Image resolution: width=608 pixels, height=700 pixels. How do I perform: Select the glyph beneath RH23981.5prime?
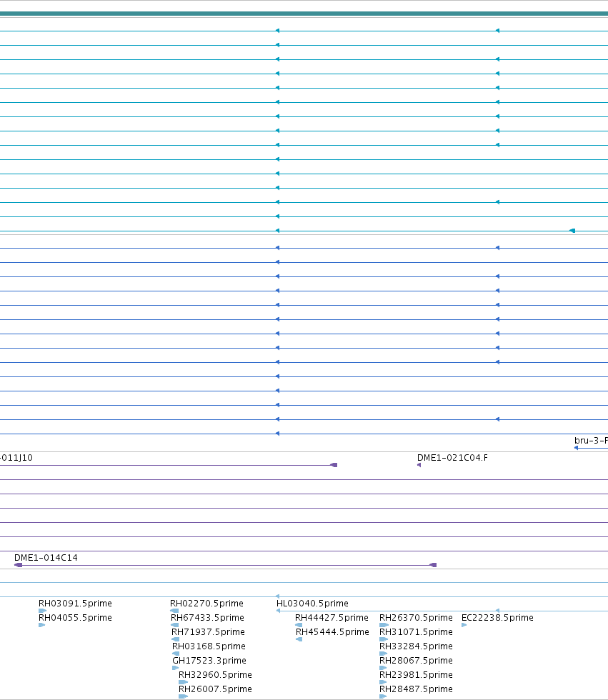[383, 682]
